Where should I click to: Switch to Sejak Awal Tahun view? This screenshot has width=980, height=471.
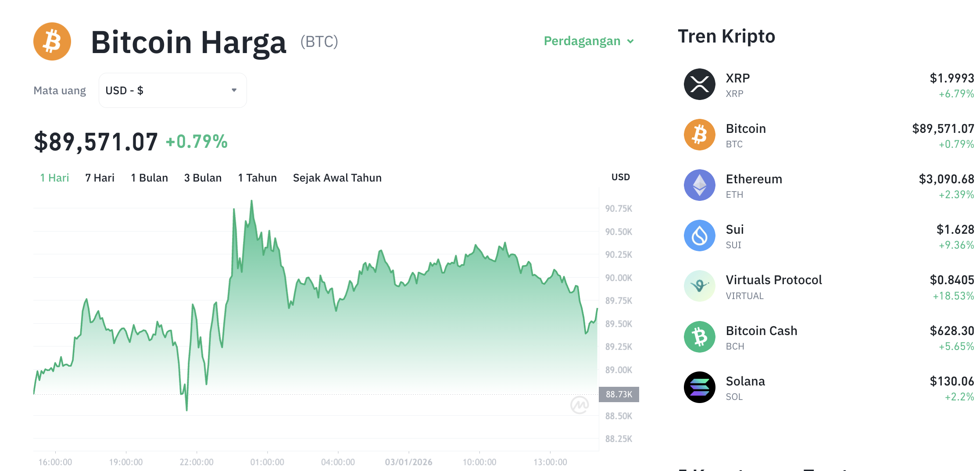click(337, 178)
